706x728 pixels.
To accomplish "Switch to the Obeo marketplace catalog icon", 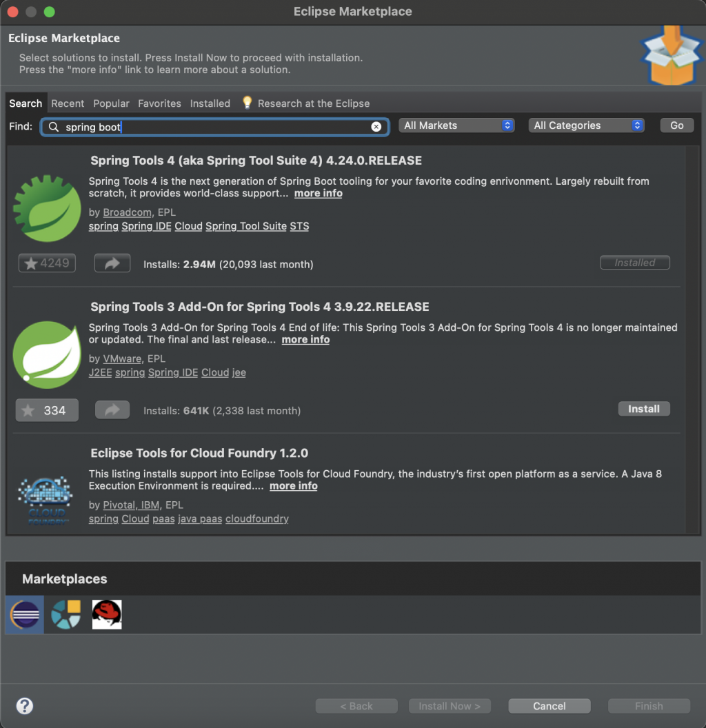I will (66, 614).
